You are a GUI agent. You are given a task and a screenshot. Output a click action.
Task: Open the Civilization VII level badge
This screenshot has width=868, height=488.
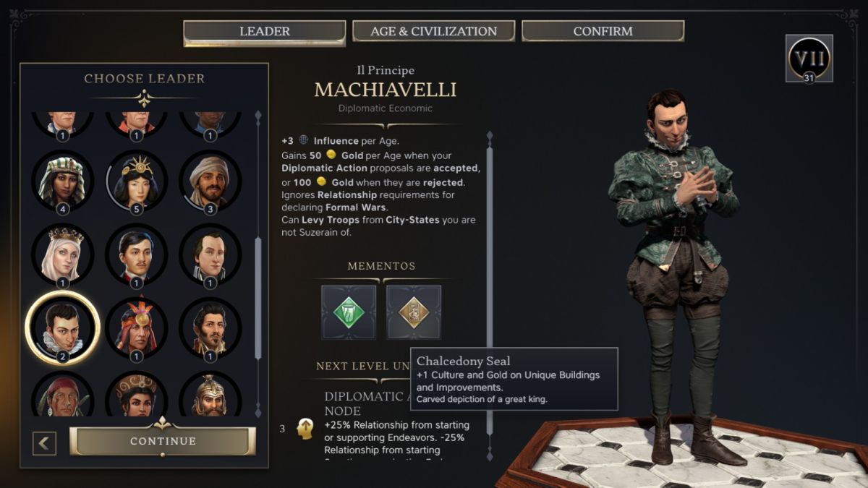[x=809, y=59]
